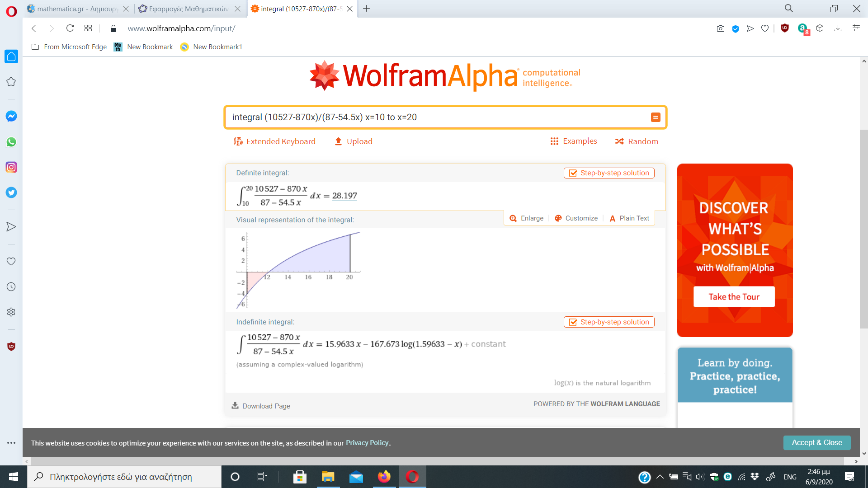Open a new browser tab
The height and width of the screenshot is (488, 868).
[x=367, y=9]
